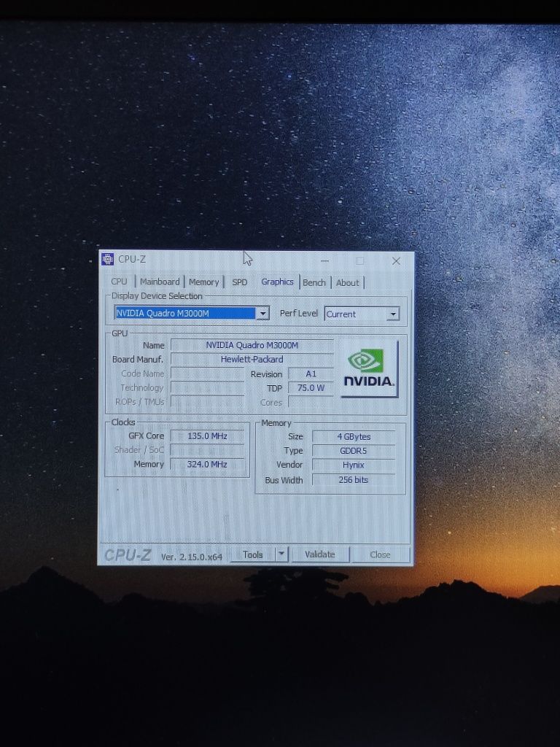Click the GFX Core 135.0 MHz value
The image size is (560, 747).
[207, 436]
